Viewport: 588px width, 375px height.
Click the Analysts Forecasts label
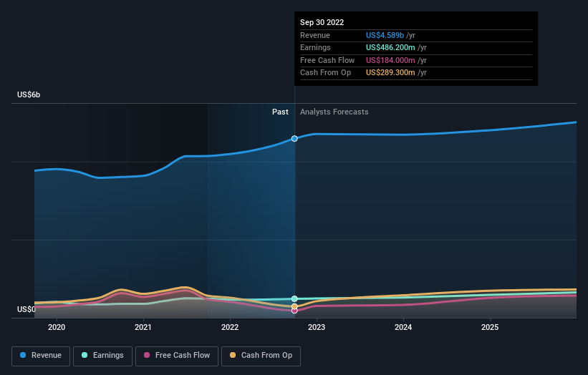pyautogui.click(x=334, y=112)
